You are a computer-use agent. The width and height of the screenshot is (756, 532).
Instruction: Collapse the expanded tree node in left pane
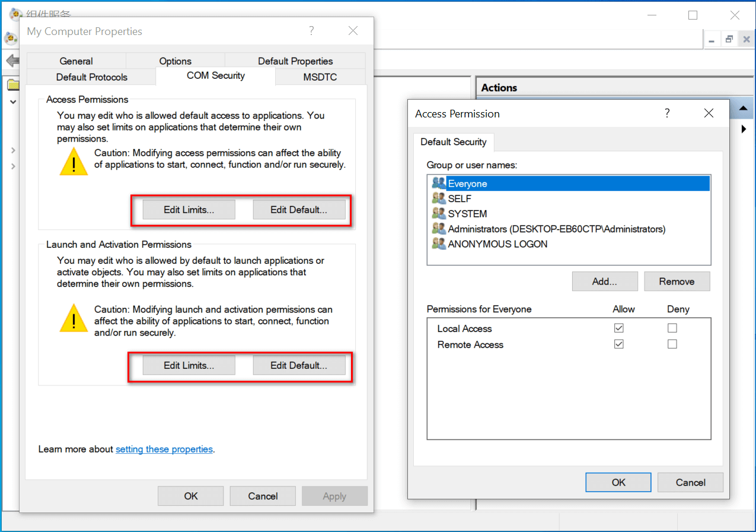tap(12, 102)
